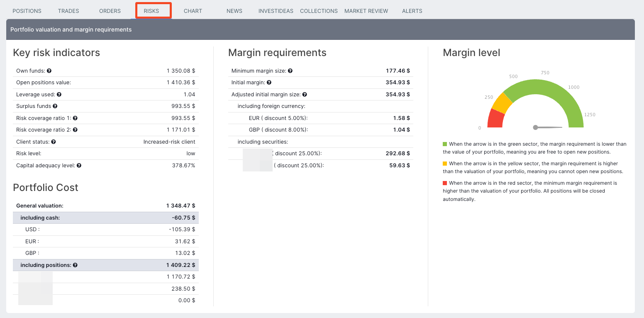Click the help icon beside Leverage used

point(59,95)
